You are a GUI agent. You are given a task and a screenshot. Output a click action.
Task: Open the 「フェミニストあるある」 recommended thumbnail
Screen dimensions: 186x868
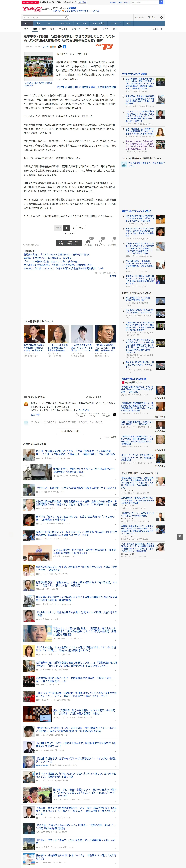coord(58,334)
